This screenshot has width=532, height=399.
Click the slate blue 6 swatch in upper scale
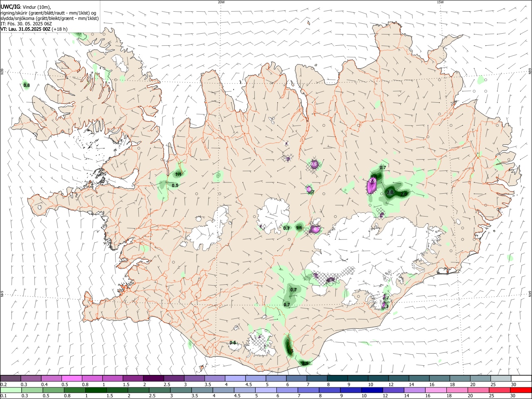coord(297,378)
